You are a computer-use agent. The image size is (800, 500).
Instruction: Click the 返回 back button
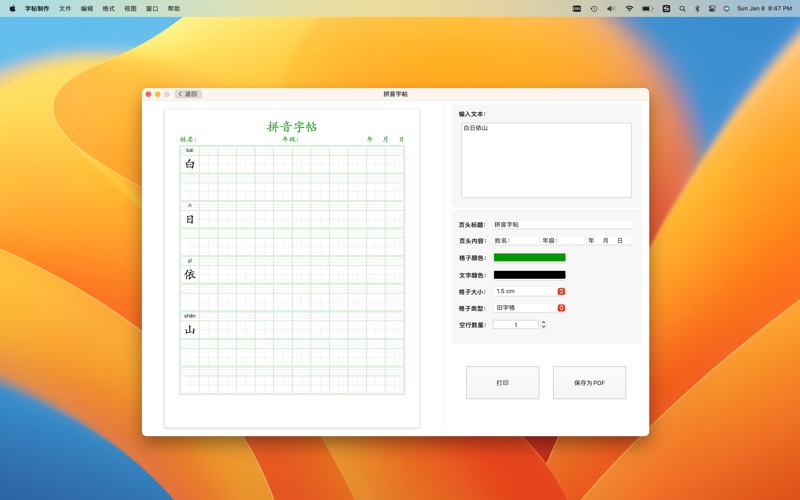(x=188, y=94)
